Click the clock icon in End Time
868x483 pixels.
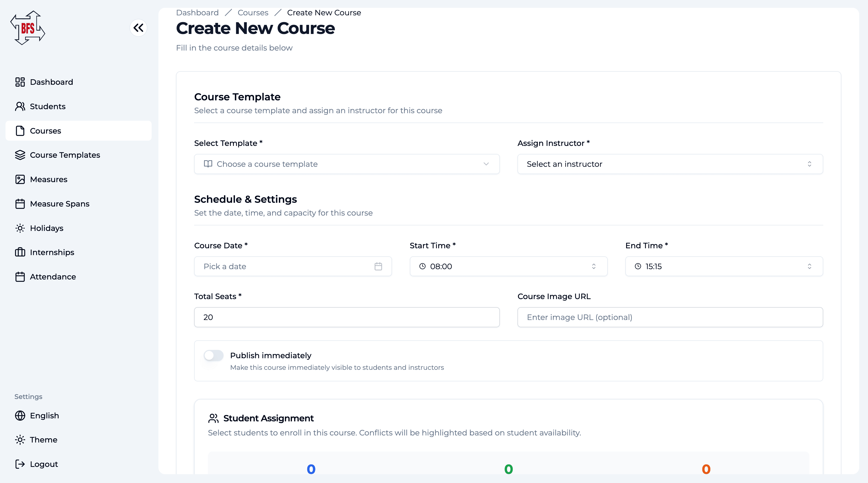[638, 266]
